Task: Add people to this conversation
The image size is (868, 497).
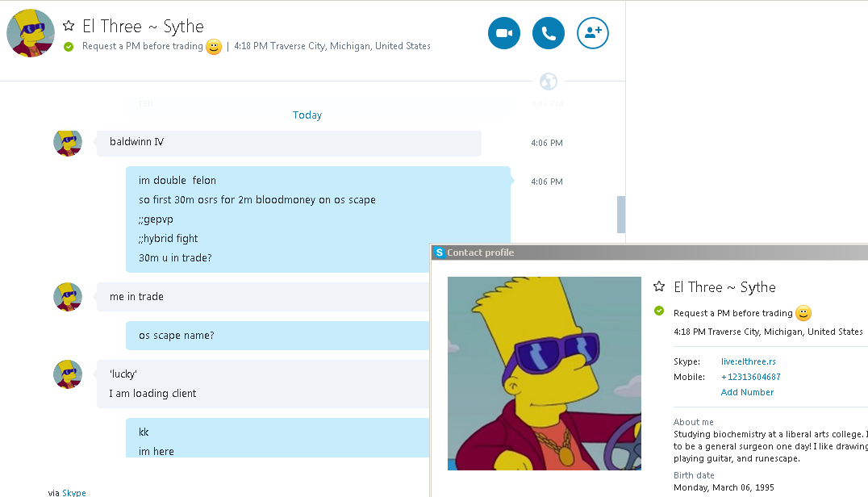Action: (x=592, y=33)
